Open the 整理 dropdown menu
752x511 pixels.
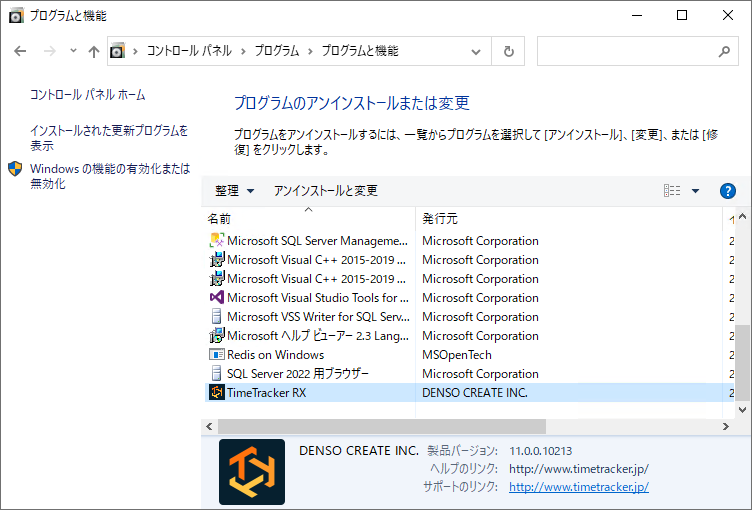(x=234, y=191)
